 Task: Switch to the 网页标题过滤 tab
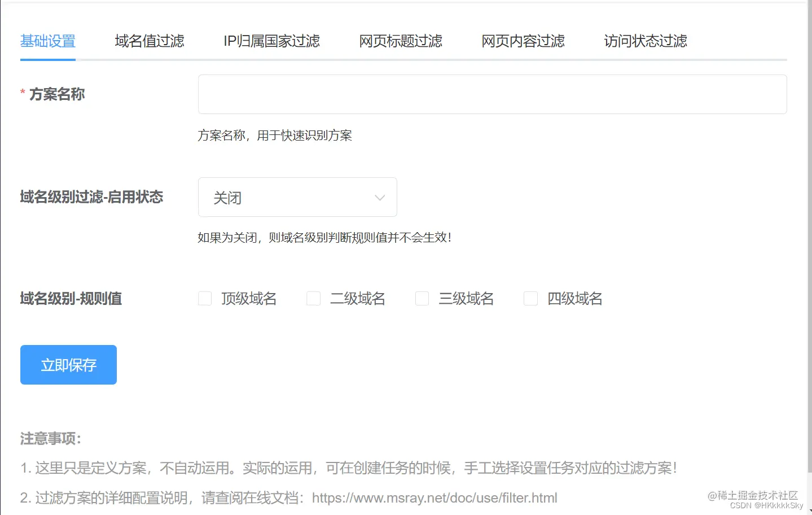tap(401, 41)
